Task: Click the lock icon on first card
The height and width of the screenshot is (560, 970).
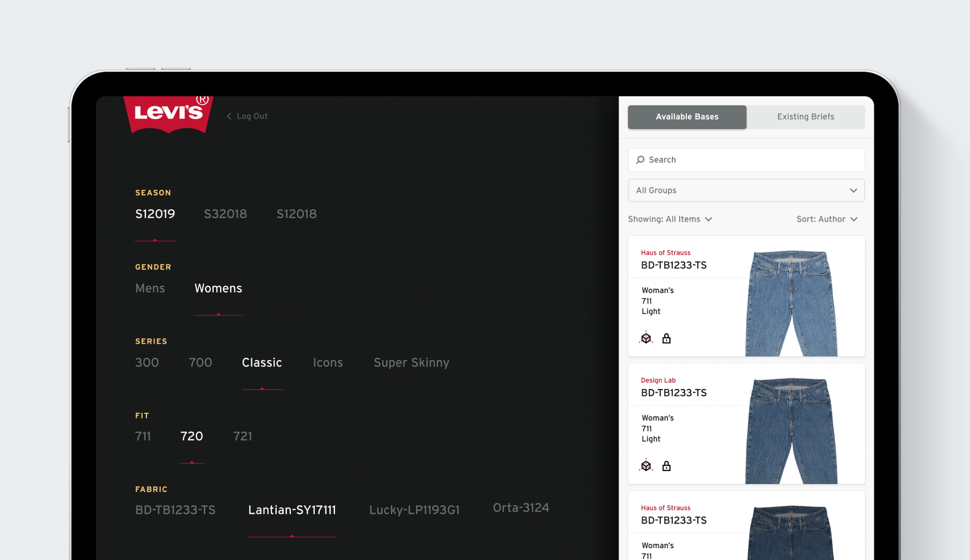Action: click(666, 339)
